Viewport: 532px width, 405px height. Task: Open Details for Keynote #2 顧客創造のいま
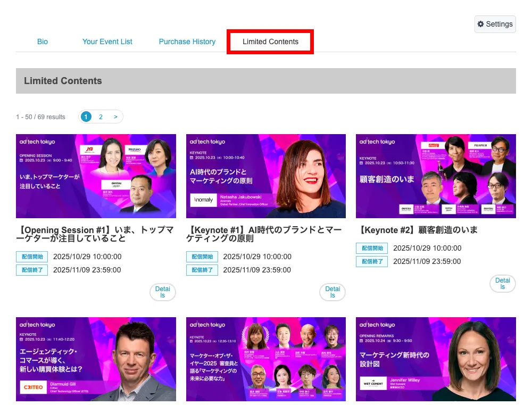[502, 284]
